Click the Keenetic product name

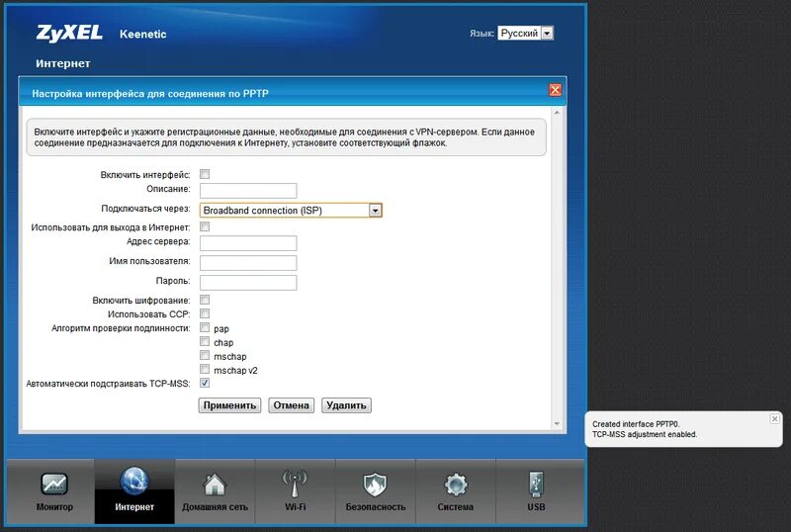[x=142, y=34]
